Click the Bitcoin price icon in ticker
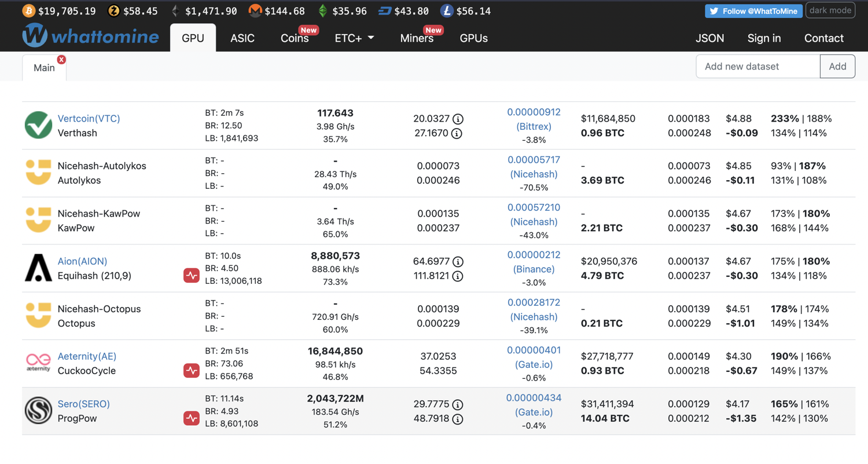The height and width of the screenshot is (464, 868). click(x=28, y=11)
